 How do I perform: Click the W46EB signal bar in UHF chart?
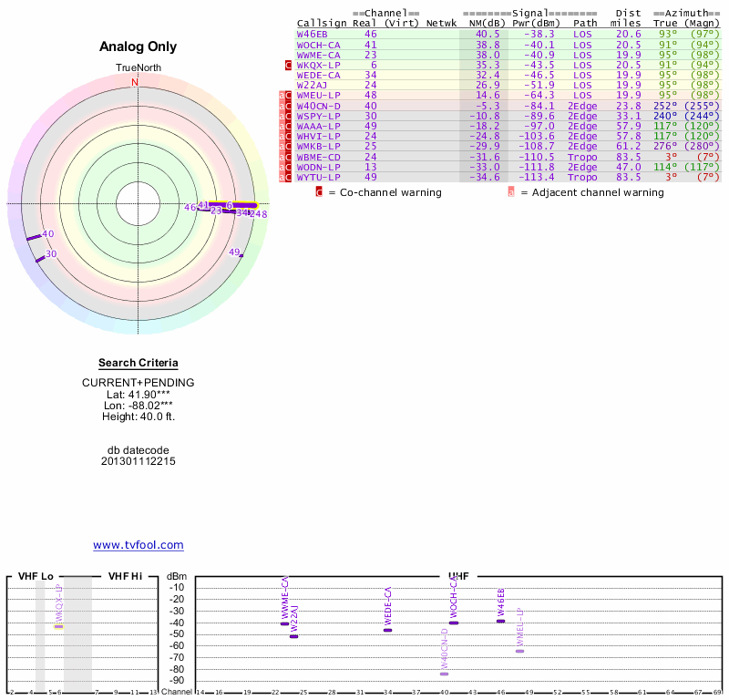[x=500, y=621]
